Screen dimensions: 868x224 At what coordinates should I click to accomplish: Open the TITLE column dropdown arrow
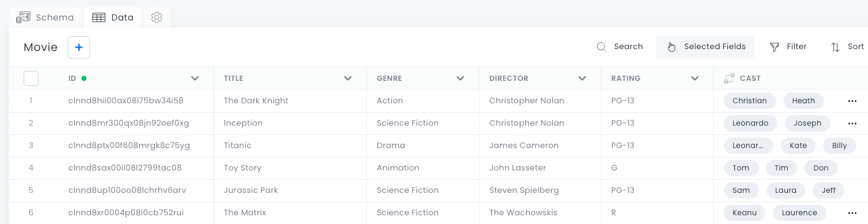(348, 78)
